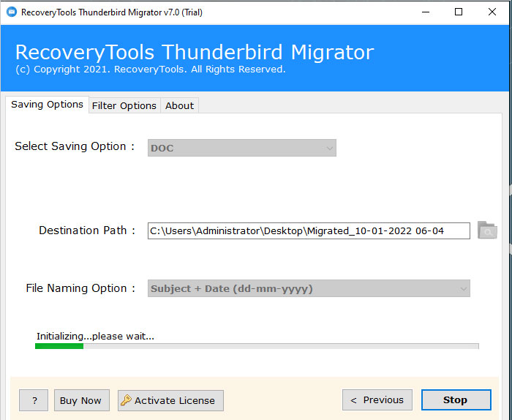The width and height of the screenshot is (512, 420).
Task: Click the 'Initializing...please wait...' status text
Action: (95, 336)
